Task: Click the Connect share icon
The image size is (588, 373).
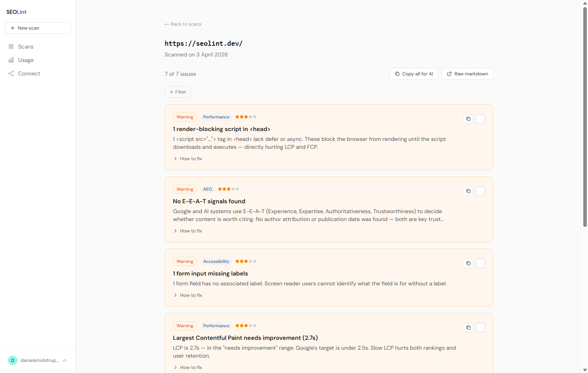Action: tap(11, 73)
